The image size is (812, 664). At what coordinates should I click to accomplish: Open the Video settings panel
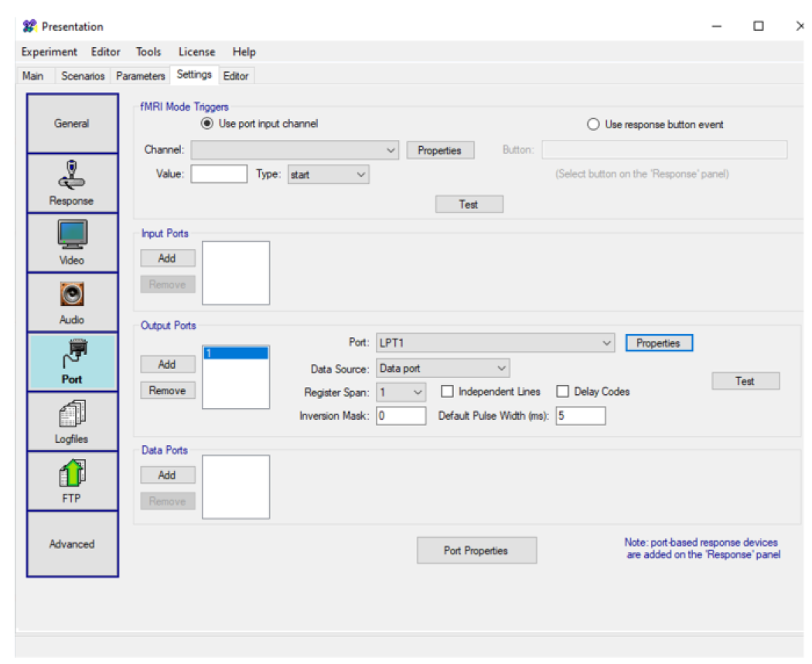pyautogui.click(x=72, y=243)
